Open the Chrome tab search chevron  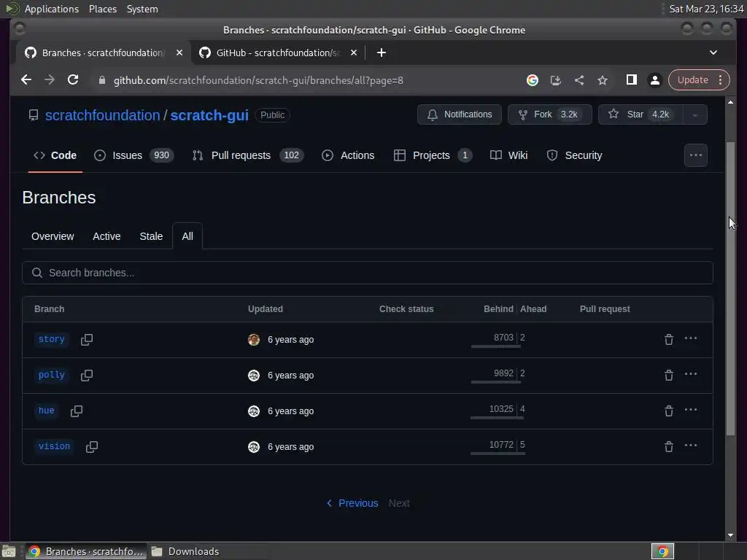(713, 52)
